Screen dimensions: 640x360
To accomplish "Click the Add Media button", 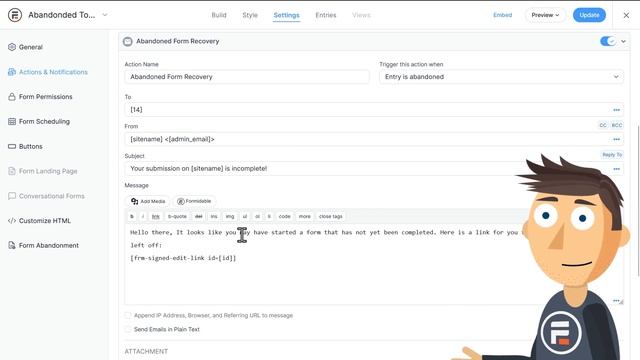I will pyautogui.click(x=148, y=201).
